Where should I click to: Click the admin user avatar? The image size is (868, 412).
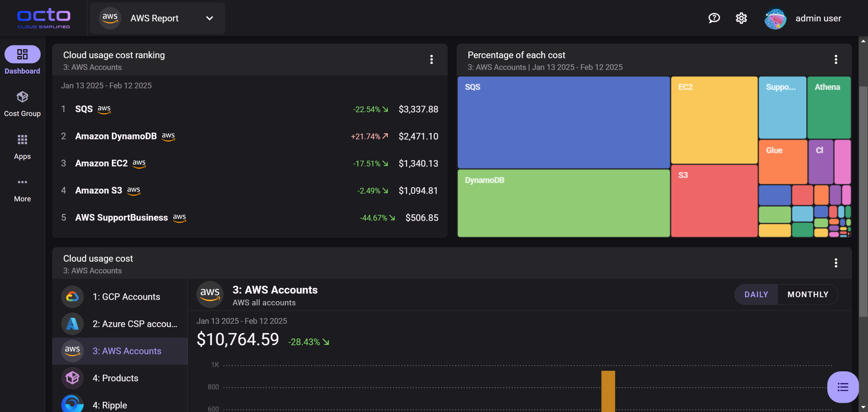coord(775,19)
